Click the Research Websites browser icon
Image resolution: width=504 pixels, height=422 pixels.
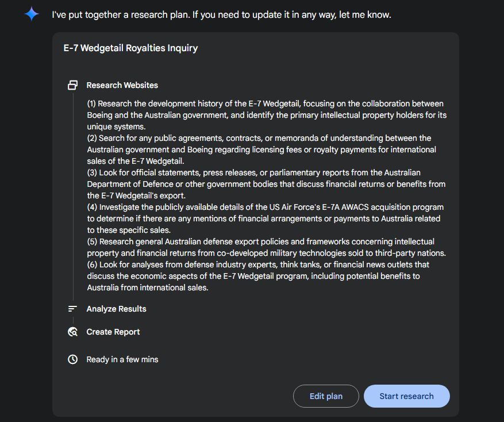[72, 85]
